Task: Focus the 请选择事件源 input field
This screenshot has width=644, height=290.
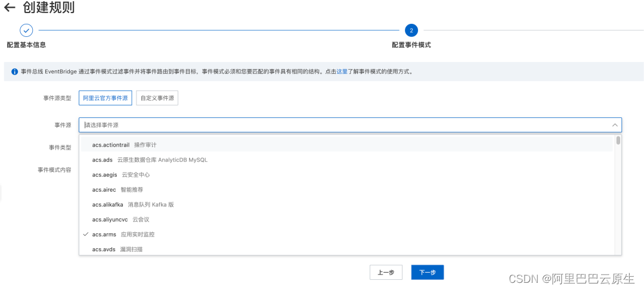Action: pos(350,125)
